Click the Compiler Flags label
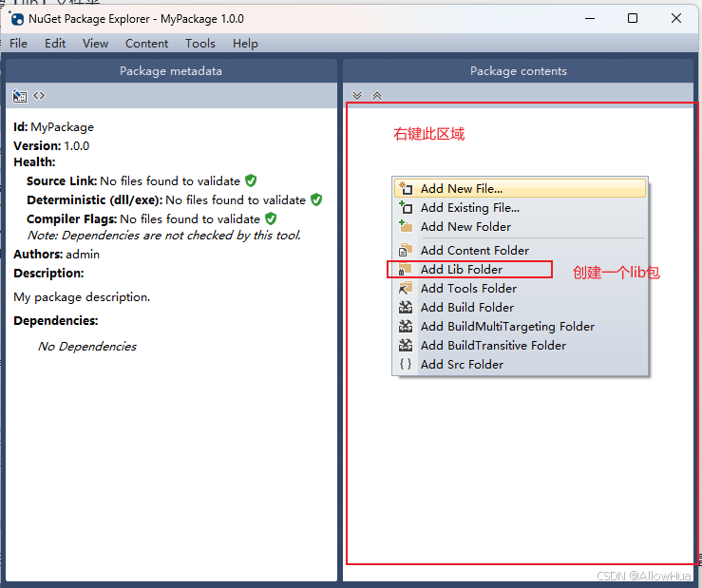This screenshot has width=702, height=588. (71, 219)
